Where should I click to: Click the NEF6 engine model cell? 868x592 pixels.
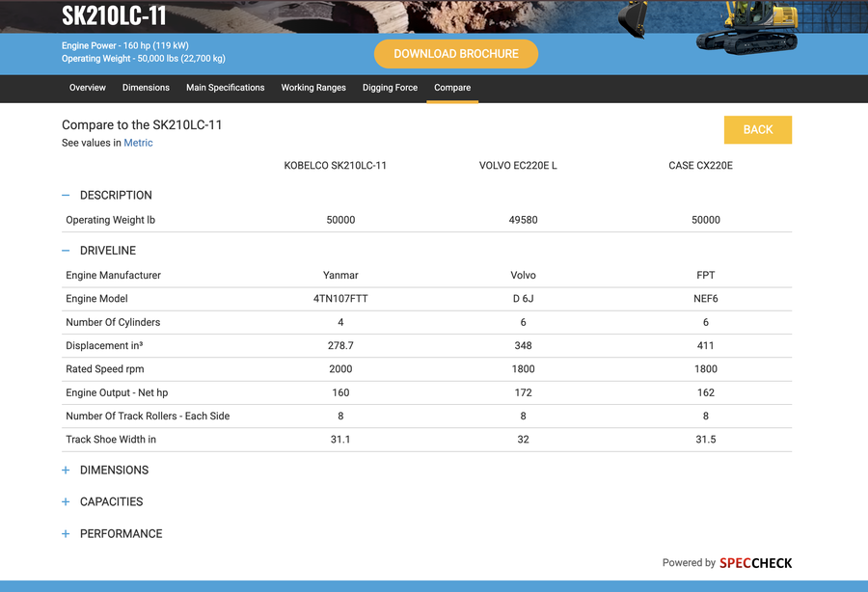pyautogui.click(x=706, y=298)
